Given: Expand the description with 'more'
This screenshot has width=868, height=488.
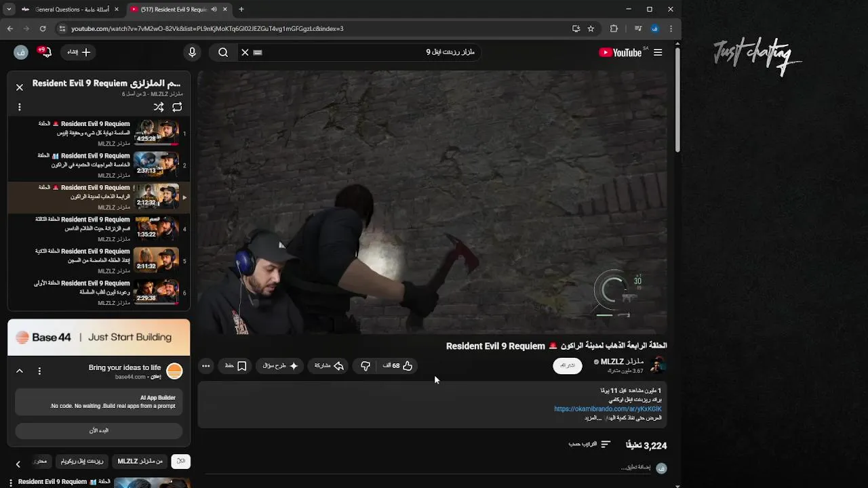Looking at the screenshot, I should click(x=593, y=418).
